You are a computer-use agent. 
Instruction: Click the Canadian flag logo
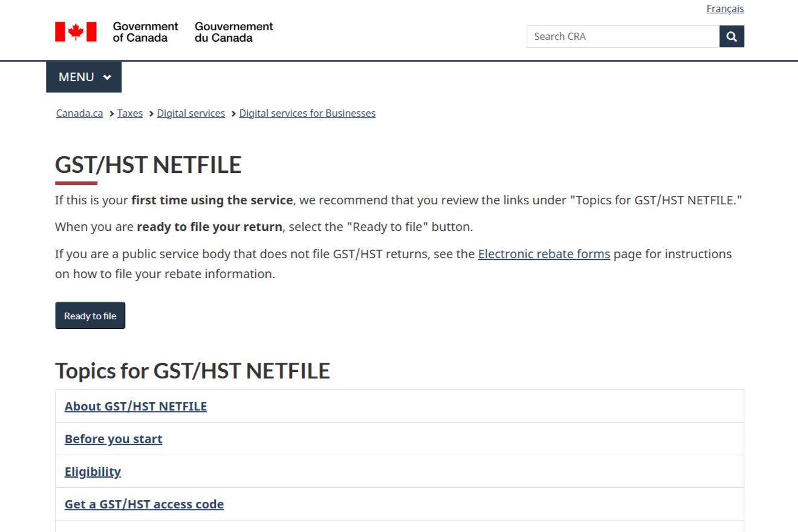point(76,32)
